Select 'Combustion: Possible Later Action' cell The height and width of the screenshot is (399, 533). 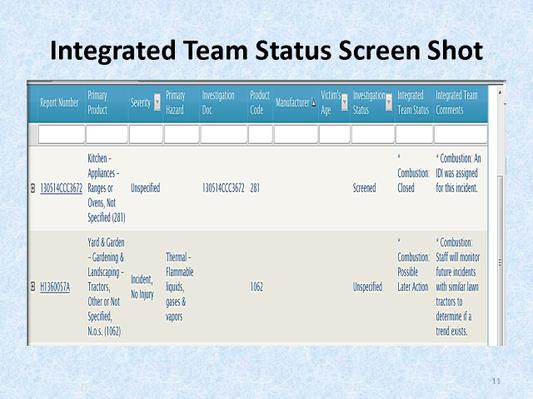tap(413, 265)
